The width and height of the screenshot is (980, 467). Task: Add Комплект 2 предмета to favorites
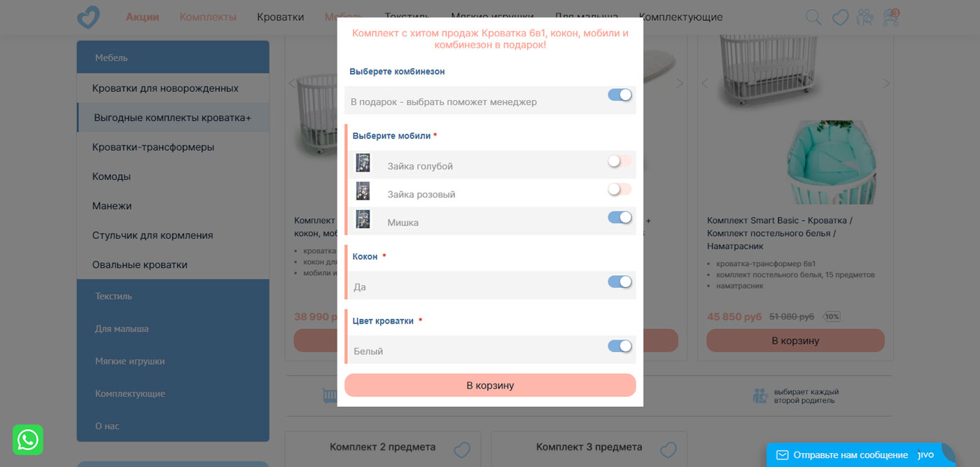pos(462,449)
